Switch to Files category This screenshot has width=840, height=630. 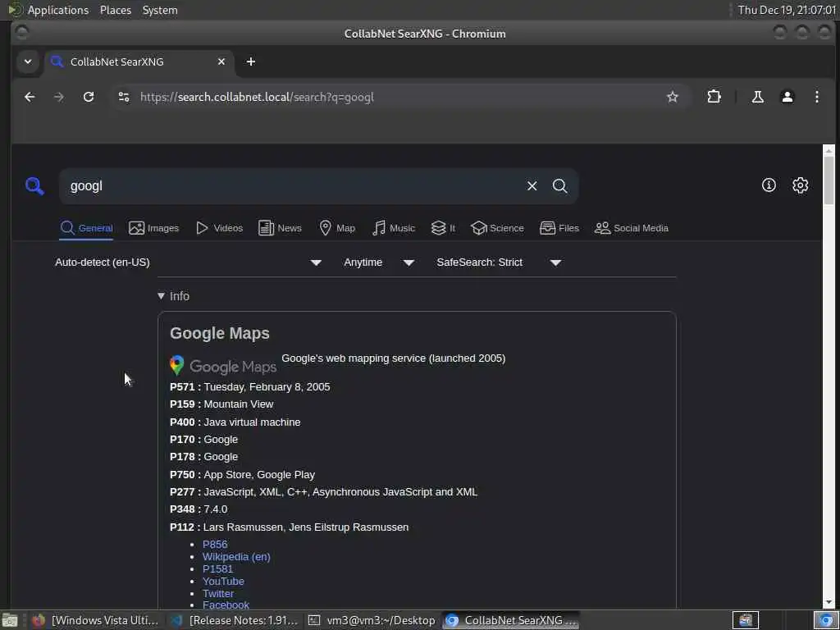pyautogui.click(x=559, y=228)
